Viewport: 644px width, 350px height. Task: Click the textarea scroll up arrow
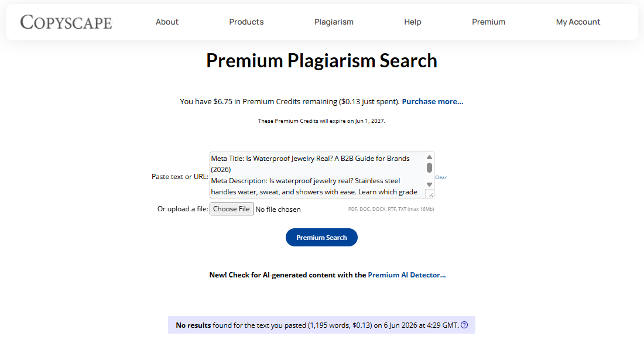tap(429, 157)
